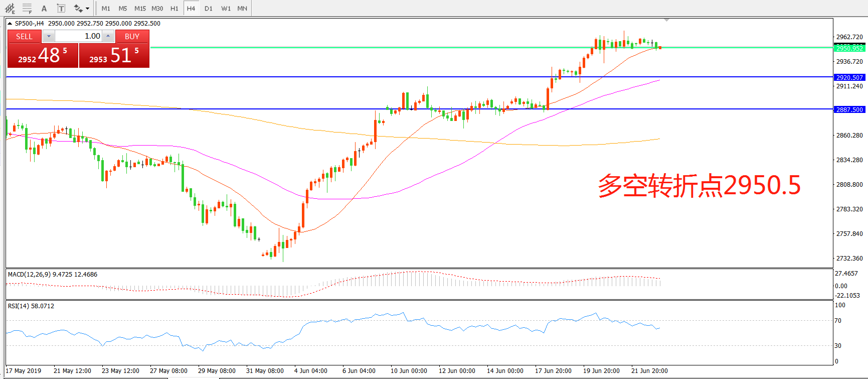Click the blue 2920.507 price label
The image size is (868, 379).
pos(849,77)
